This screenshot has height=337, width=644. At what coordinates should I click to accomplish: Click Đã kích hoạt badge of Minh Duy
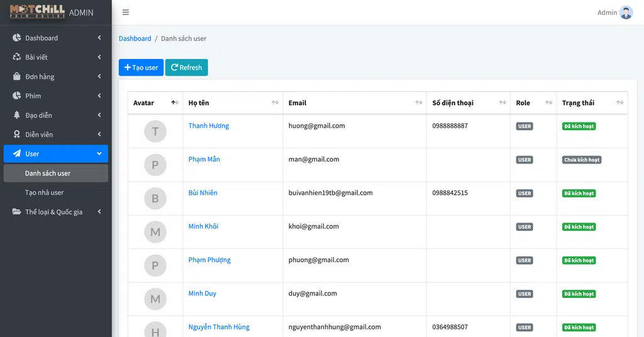tap(579, 294)
